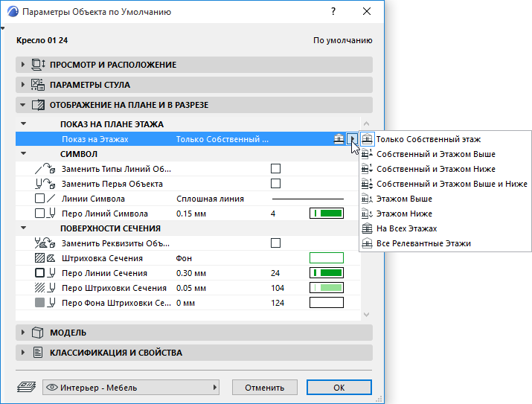Tick the Заменить Реквизиты Объекта checkbox
This screenshot has width=532, height=404.
tap(275, 243)
